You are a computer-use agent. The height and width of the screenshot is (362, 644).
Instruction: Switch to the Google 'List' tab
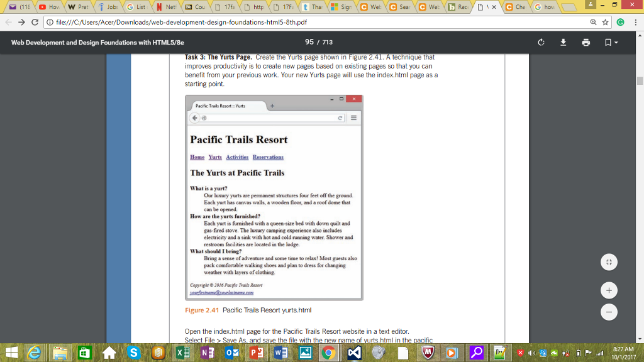pos(137,6)
